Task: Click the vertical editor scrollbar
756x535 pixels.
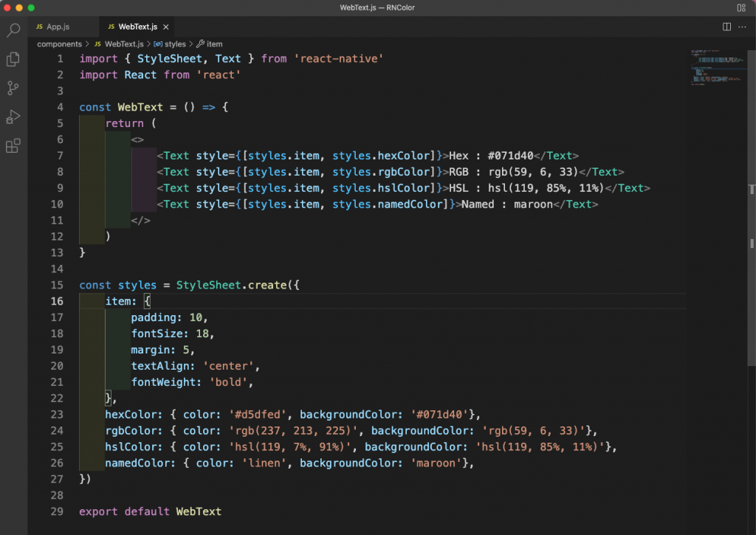Action: (x=751, y=208)
